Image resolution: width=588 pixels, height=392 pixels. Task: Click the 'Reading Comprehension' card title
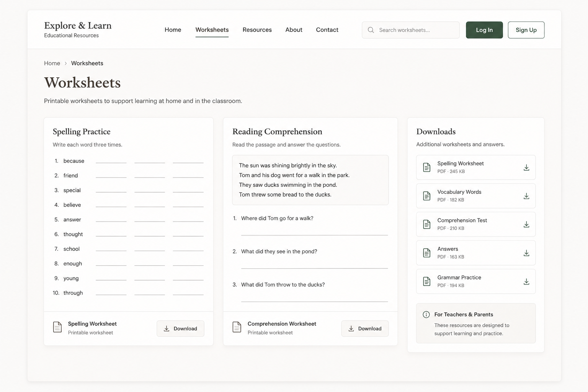(277, 132)
